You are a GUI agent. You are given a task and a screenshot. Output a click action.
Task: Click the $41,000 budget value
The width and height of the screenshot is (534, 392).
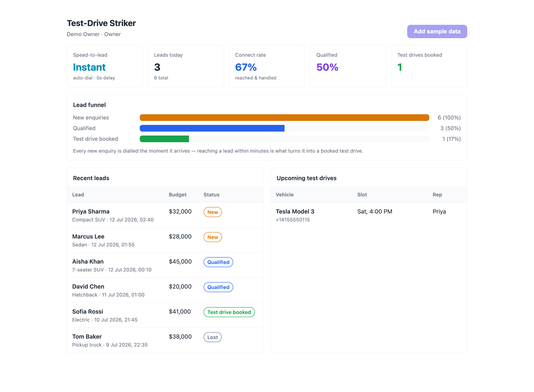point(180,312)
